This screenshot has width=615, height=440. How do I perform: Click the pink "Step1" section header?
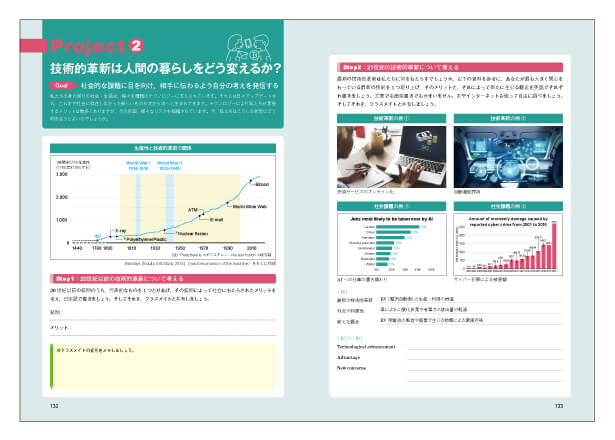point(163,279)
